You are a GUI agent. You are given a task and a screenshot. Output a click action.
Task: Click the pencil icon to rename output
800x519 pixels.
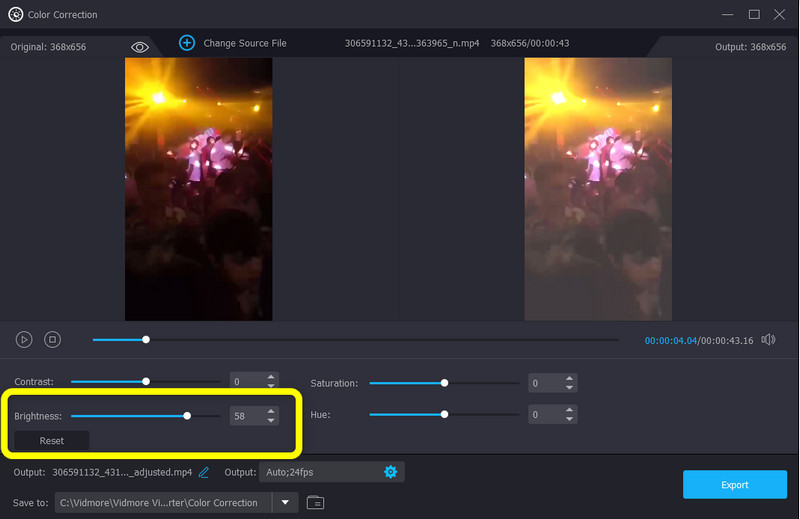click(x=204, y=472)
